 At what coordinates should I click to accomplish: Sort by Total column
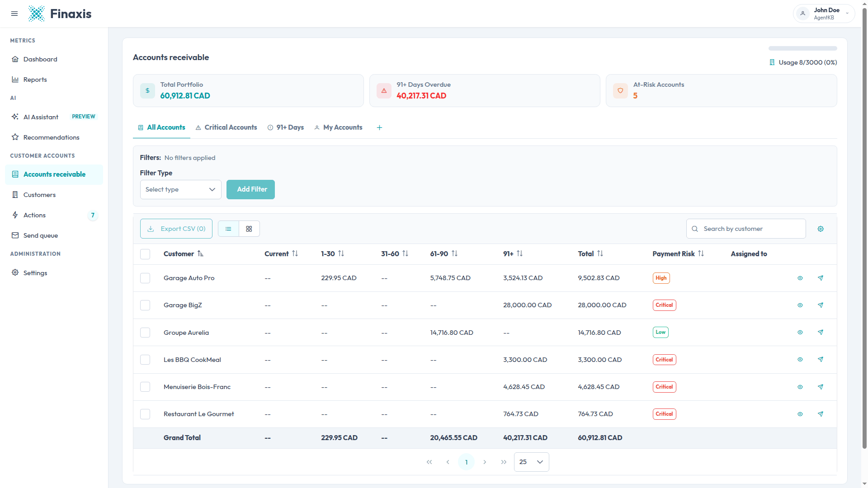(x=590, y=254)
